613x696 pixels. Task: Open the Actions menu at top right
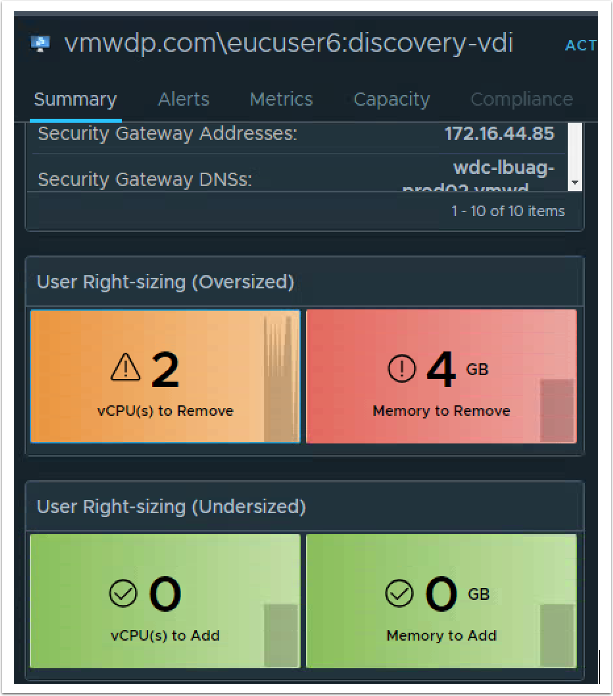tap(581, 45)
